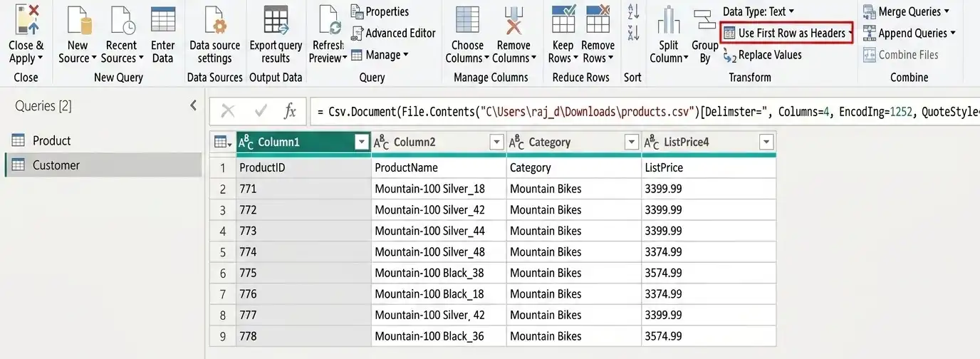The height and width of the screenshot is (359, 980).
Task: Click the Split Column icon
Action: 669,20
